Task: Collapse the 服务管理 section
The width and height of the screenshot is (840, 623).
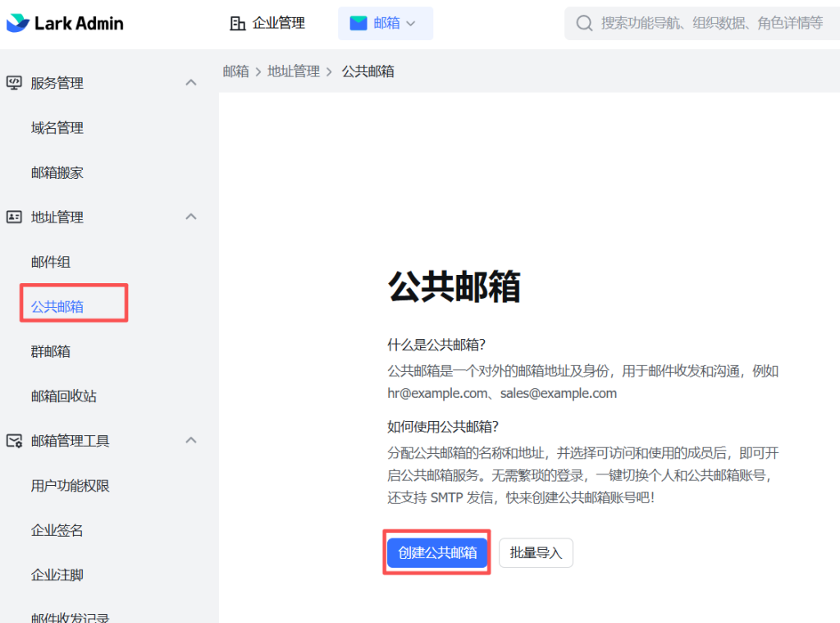Action: [190, 82]
